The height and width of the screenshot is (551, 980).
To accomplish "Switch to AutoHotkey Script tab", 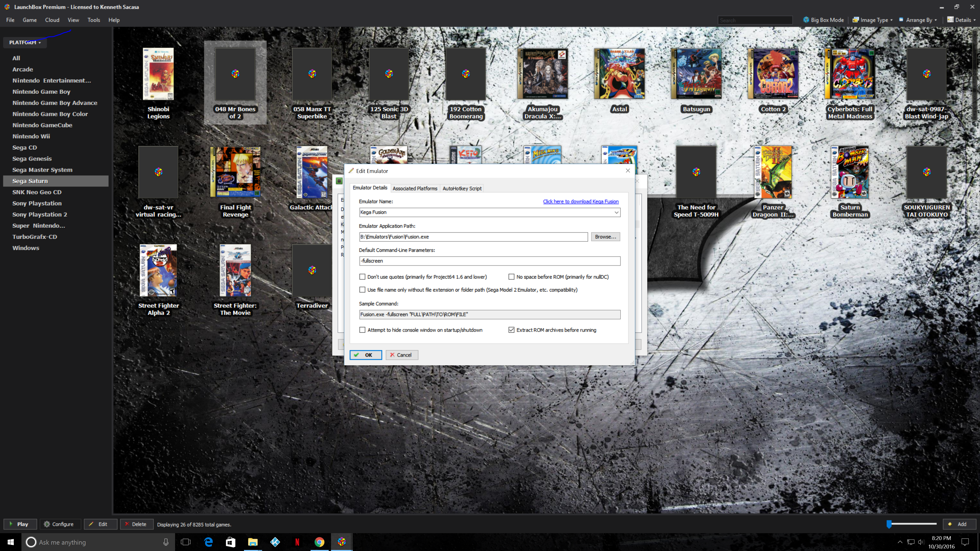I will 462,188.
